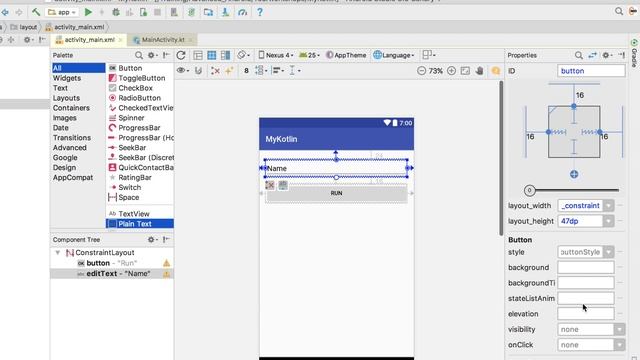This screenshot has width=640, height=360.
Task: Pick RadioButton from palette
Action: 139,98
